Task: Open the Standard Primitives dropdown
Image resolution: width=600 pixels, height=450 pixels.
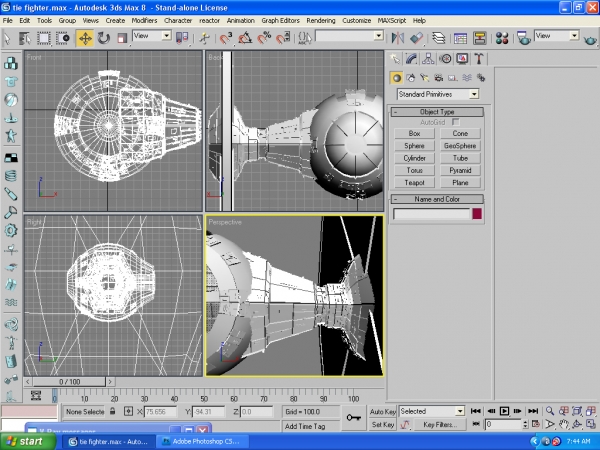Action: point(438,94)
